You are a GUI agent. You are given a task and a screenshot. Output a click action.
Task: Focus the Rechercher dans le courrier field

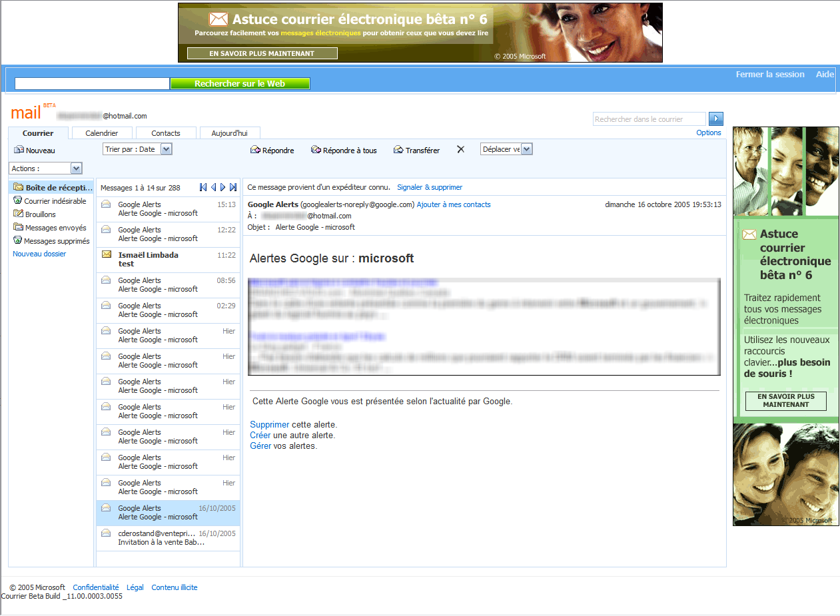649,119
